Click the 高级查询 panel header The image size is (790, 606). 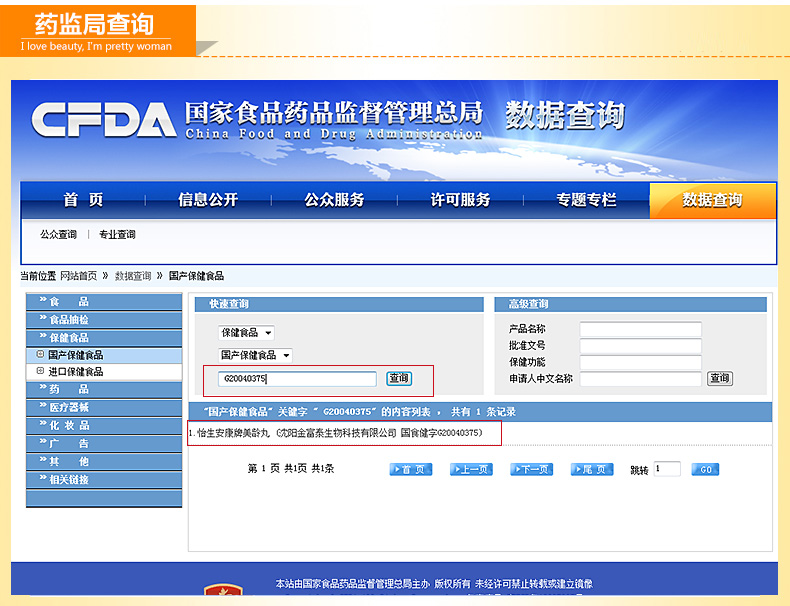point(630,304)
